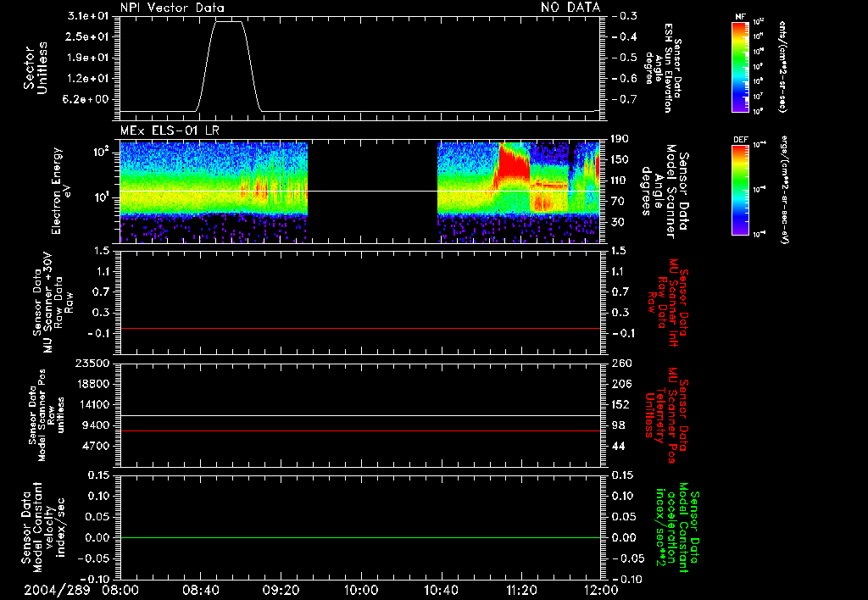Click the 'MEx ELS-01 LR' panel title

[170, 131]
